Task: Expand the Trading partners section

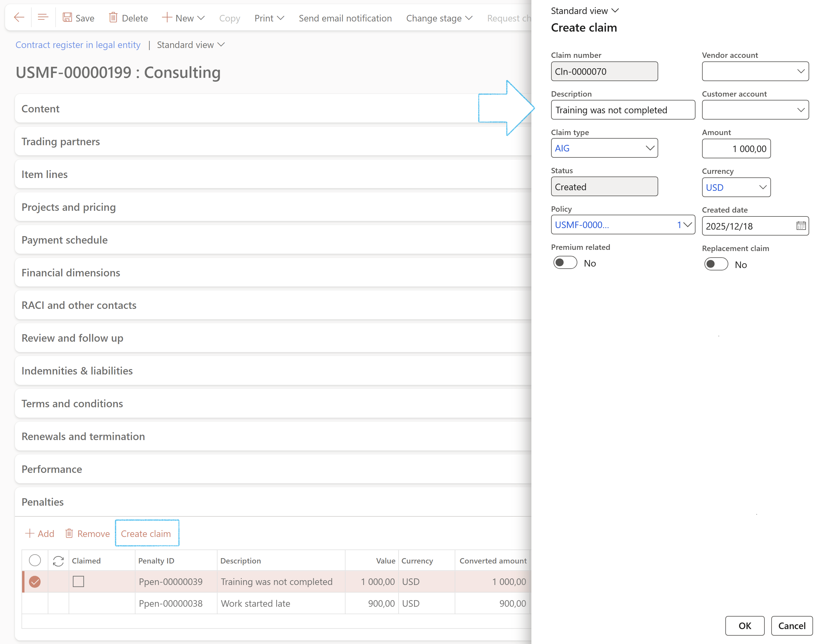Action: (60, 141)
